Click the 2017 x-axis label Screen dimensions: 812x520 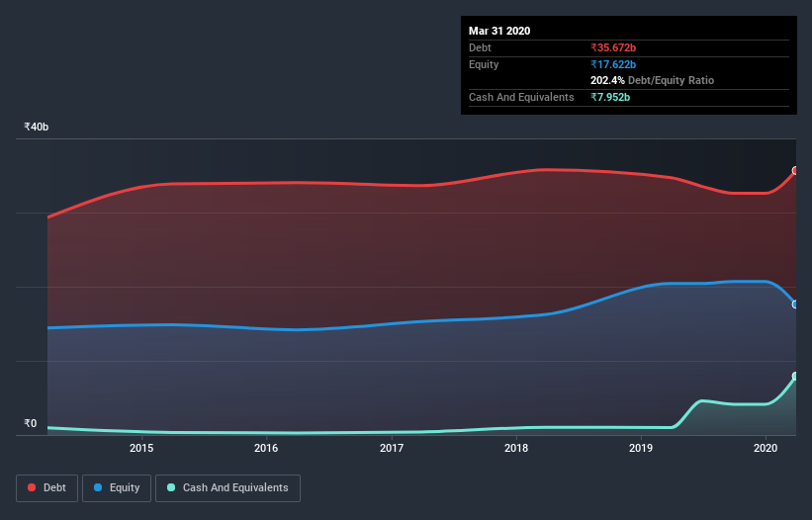392,448
